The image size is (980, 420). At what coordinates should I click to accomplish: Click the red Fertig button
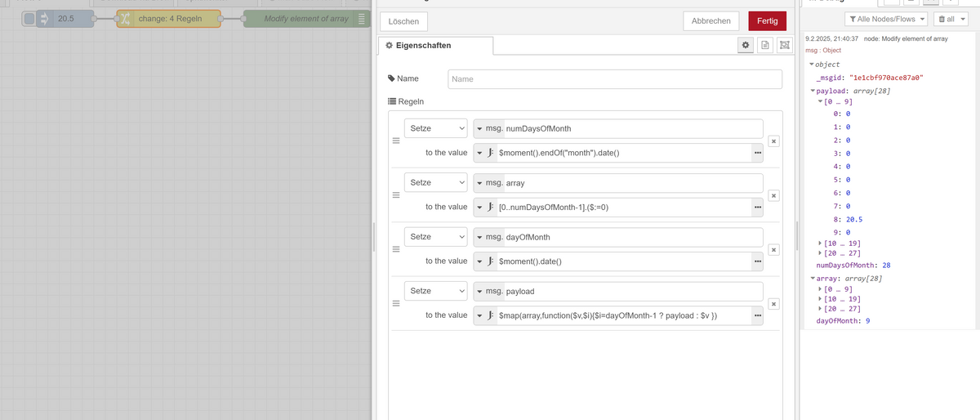pos(767,21)
